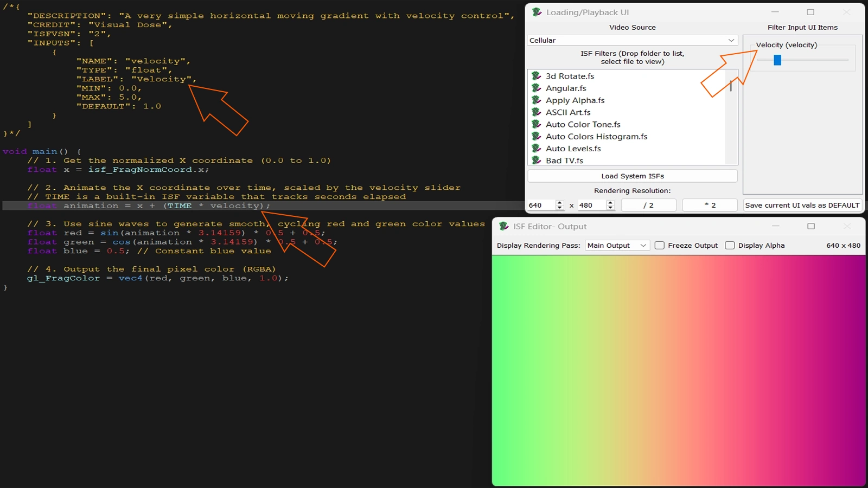Select 3d Rotate.fs in the filter list
868x488 pixels.
pyautogui.click(x=627, y=76)
